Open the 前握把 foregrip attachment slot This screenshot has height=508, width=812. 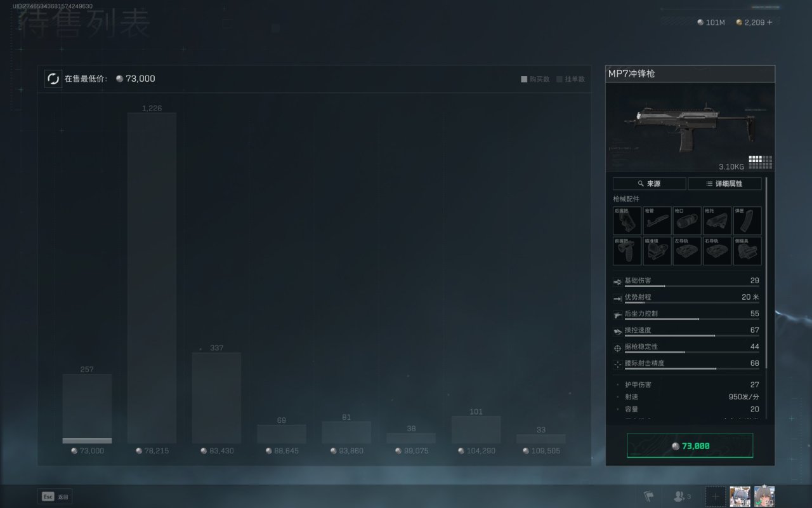(x=627, y=251)
